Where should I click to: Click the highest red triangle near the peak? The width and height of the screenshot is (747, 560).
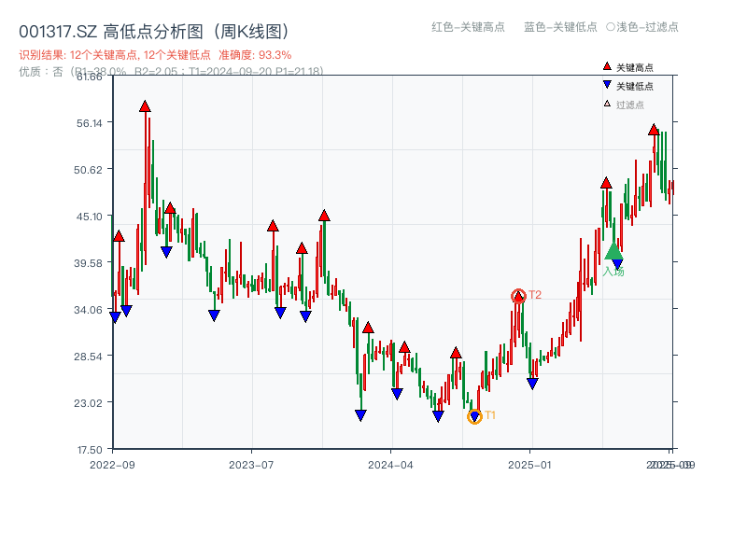click(146, 107)
